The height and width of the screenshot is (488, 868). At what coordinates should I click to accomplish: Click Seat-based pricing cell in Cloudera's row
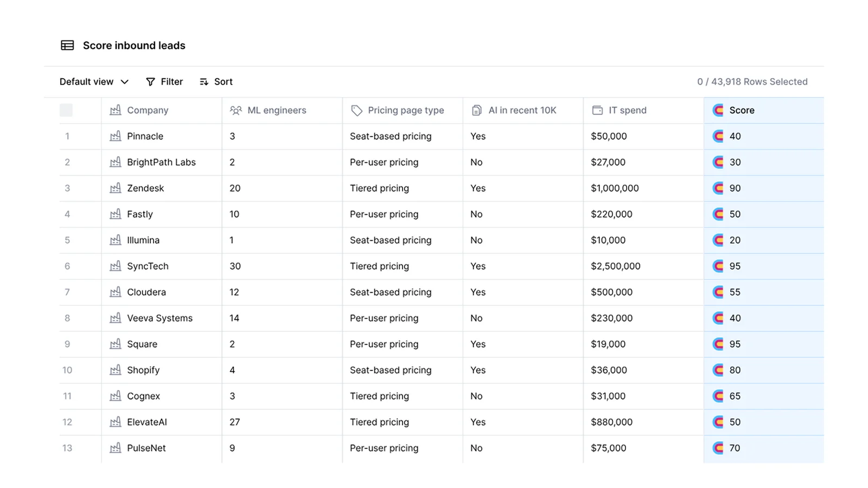tap(403, 292)
